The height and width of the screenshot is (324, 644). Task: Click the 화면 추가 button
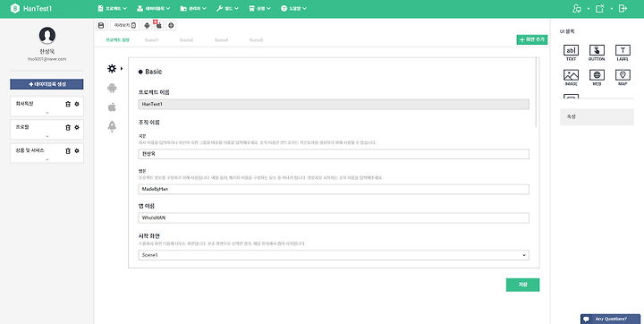(532, 39)
